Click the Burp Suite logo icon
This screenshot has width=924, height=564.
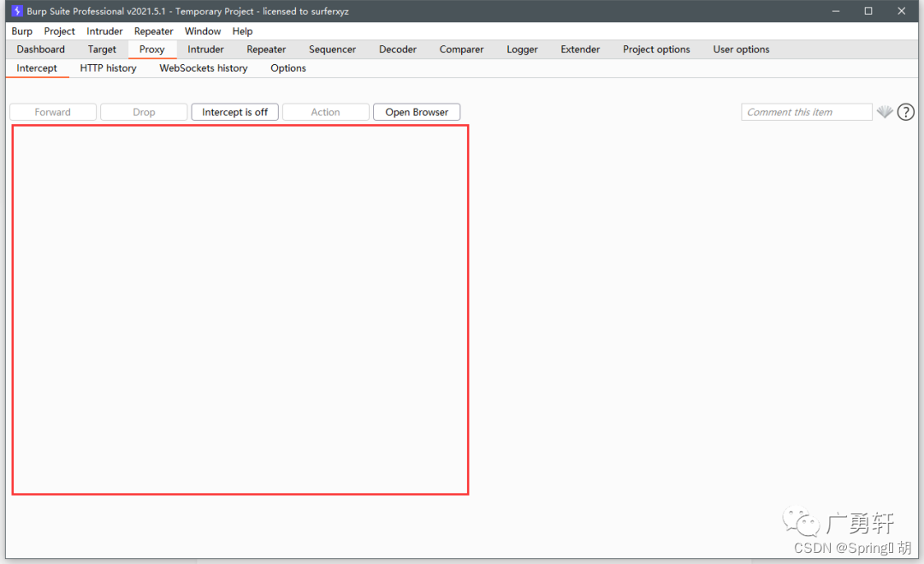tap(17, 10)
